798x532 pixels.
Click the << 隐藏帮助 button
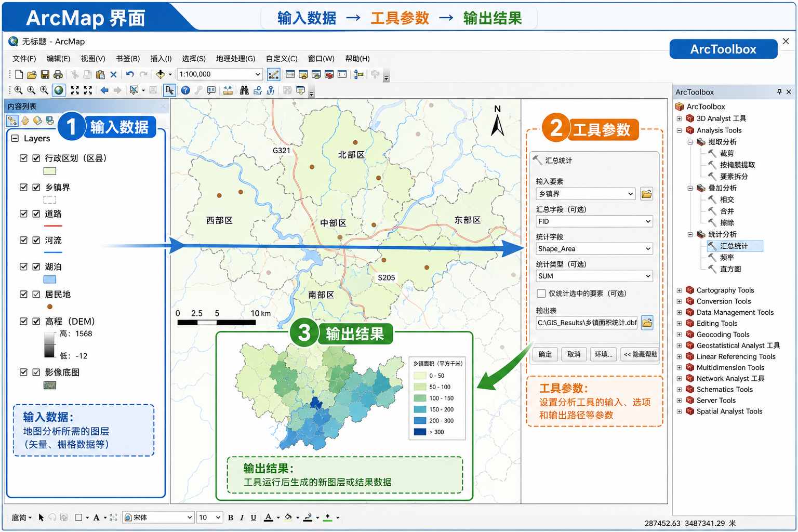[640, 354]
